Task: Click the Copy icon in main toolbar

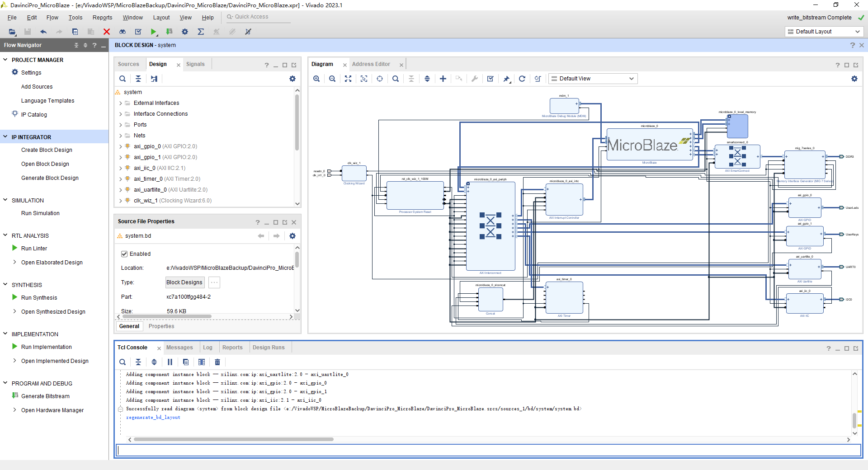Action: [x=75, y=32]
